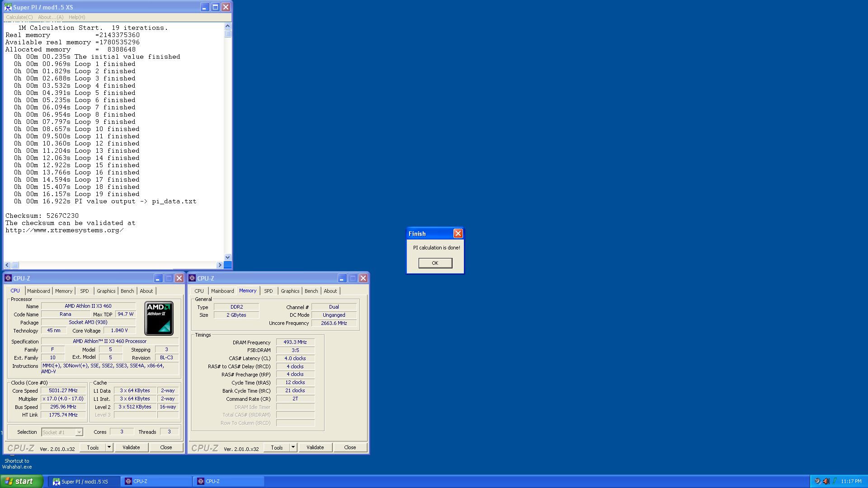Click Close button in right CPU-Z
Viewport: 868px width, 488px height.
(x=350, y=447)
